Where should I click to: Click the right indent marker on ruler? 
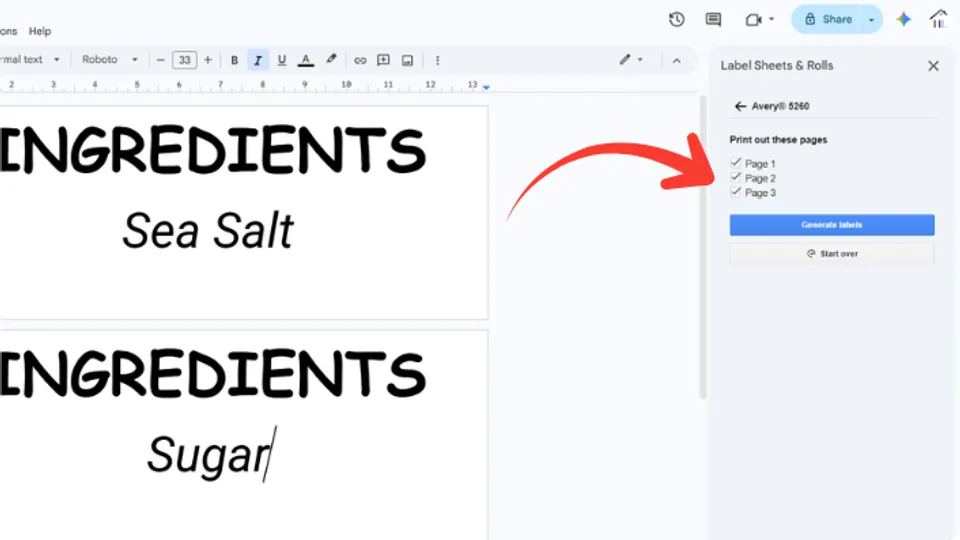(x=486, y=88)
